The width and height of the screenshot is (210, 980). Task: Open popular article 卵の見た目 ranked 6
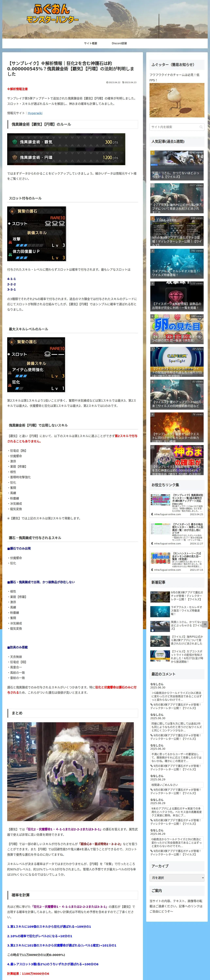click(177, 329)
